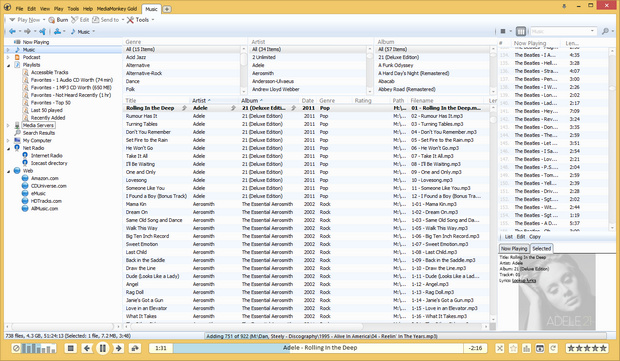The image size is (620, 361).
Task: Skip to next track button
Action: [x=118, y=348]
